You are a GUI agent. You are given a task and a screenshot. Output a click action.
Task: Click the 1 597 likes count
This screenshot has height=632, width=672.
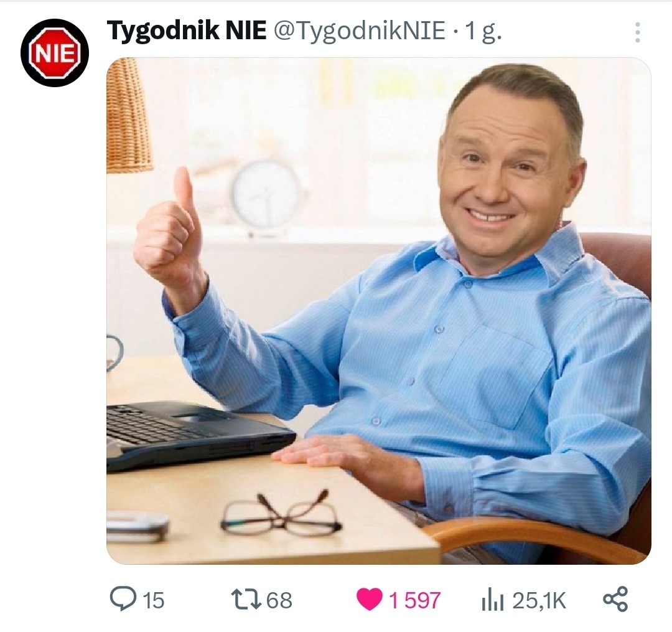point(414,600)
